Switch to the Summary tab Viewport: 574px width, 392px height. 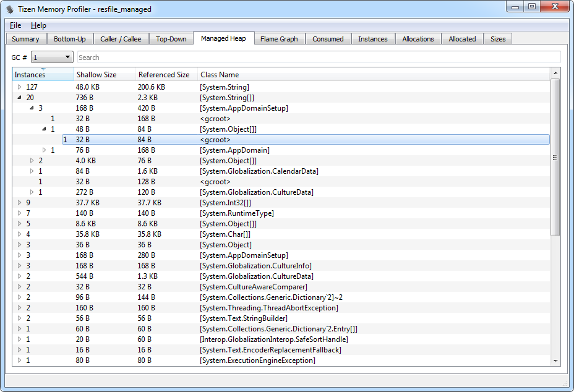[x=25, y=38]
